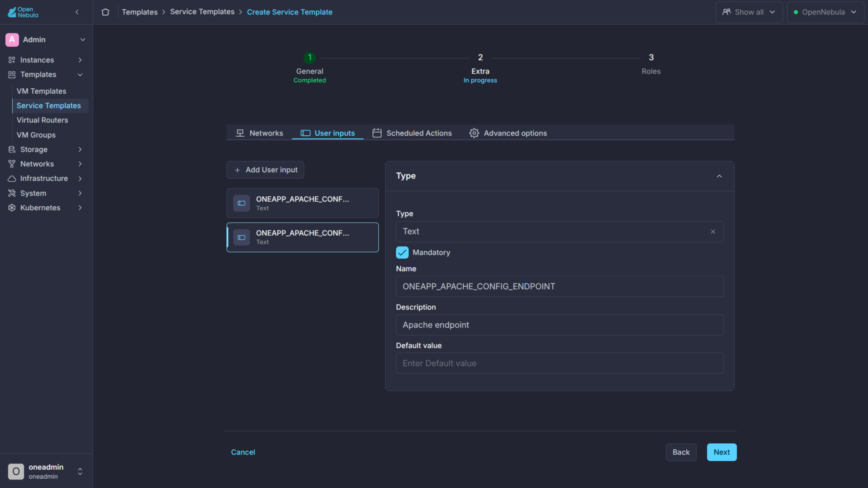The height and width of the screenshot is (488, 868).
Task: Click the Advanced options gear icon
Action: (x=474, y=133)
